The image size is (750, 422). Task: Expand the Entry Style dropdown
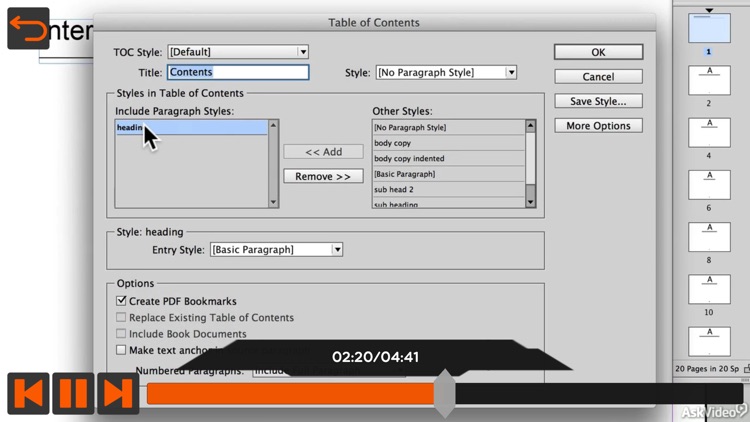(276, 250)
